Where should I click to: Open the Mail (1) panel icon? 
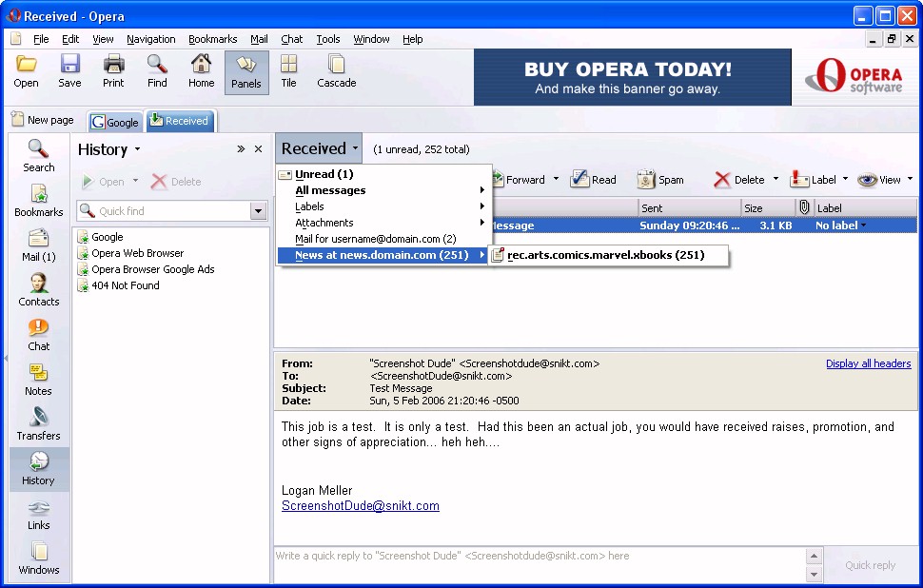[38, 245]
